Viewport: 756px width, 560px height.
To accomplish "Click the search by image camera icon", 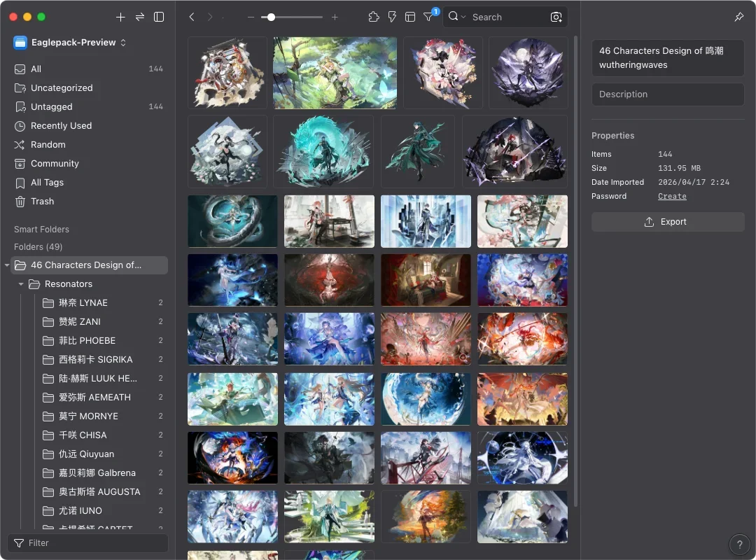I will 556,17.
